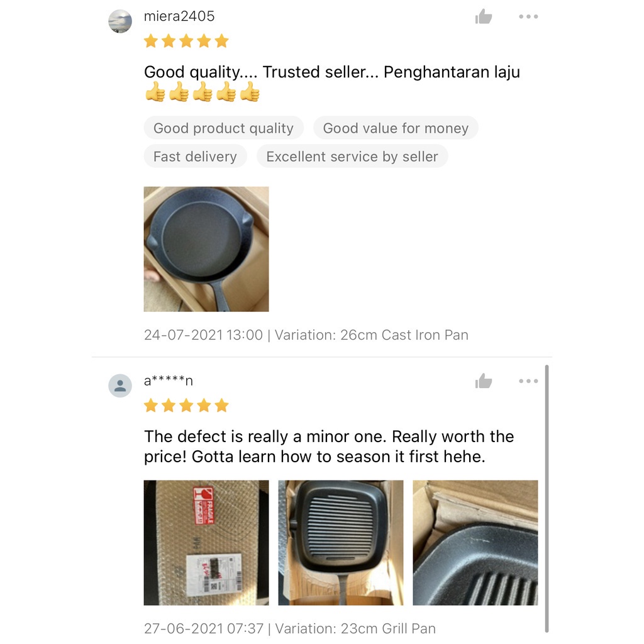Screen dimensions: 644x644
Task: Click the a*****n username
Action: click(x=169, y=380)
